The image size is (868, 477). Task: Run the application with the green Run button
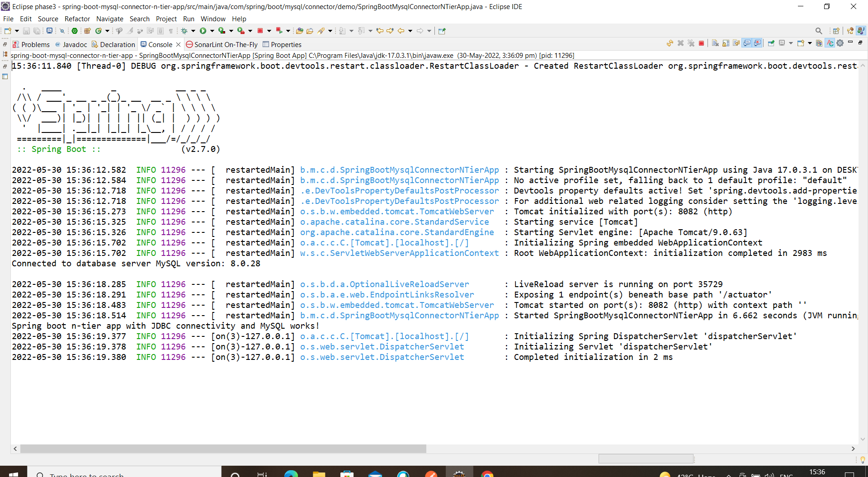coord(203,31)
